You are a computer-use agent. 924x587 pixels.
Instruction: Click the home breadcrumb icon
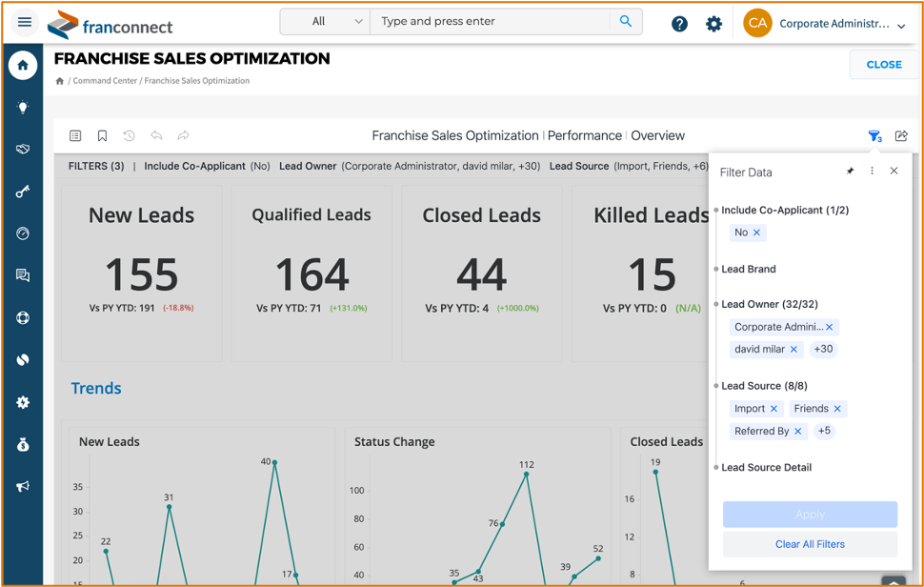[59, 81]
